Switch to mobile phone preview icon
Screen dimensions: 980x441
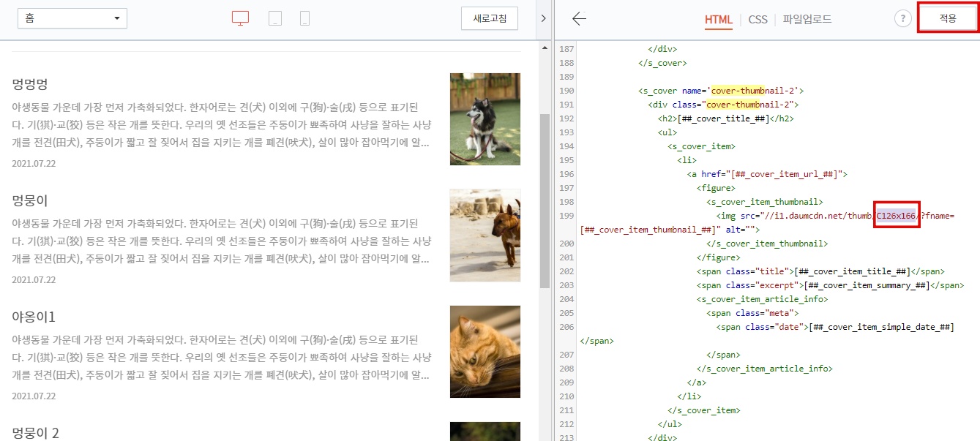tap(304, 18)
